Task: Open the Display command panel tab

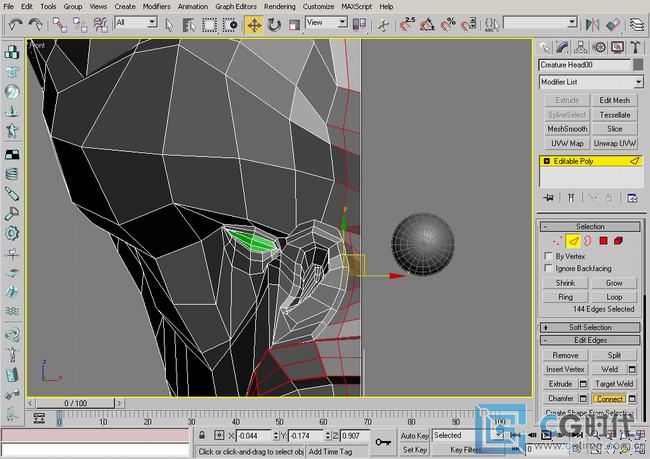Action: pos(617,47)
